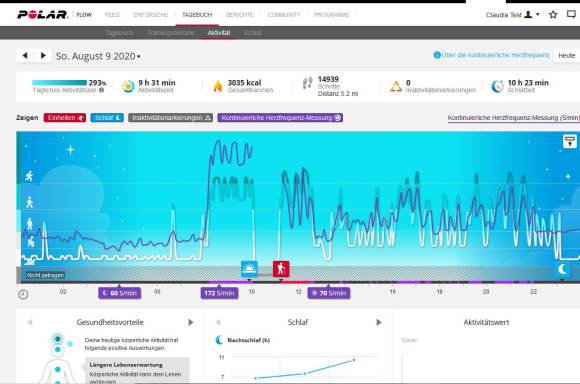This screenshot has height=384, width=580.
Task: Click the clock icon beside timeline
Action: (23, 294)
